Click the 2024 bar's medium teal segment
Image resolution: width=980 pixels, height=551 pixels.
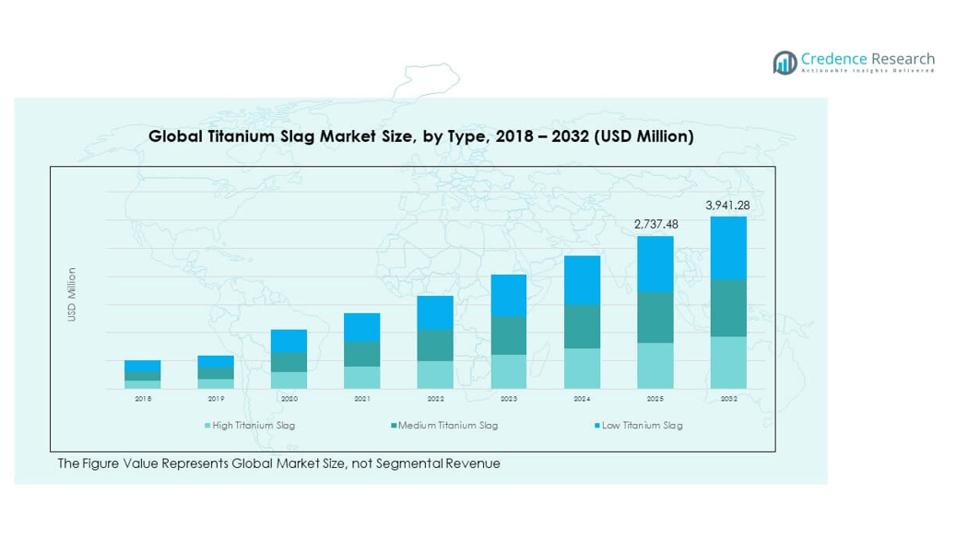point(582,326)
